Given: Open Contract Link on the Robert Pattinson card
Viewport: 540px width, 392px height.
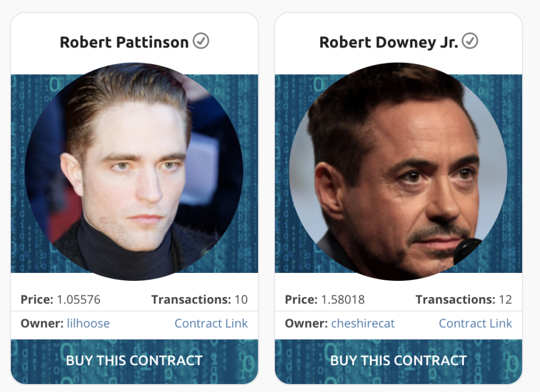Looking at the screenshot, I should pos(211,324).
